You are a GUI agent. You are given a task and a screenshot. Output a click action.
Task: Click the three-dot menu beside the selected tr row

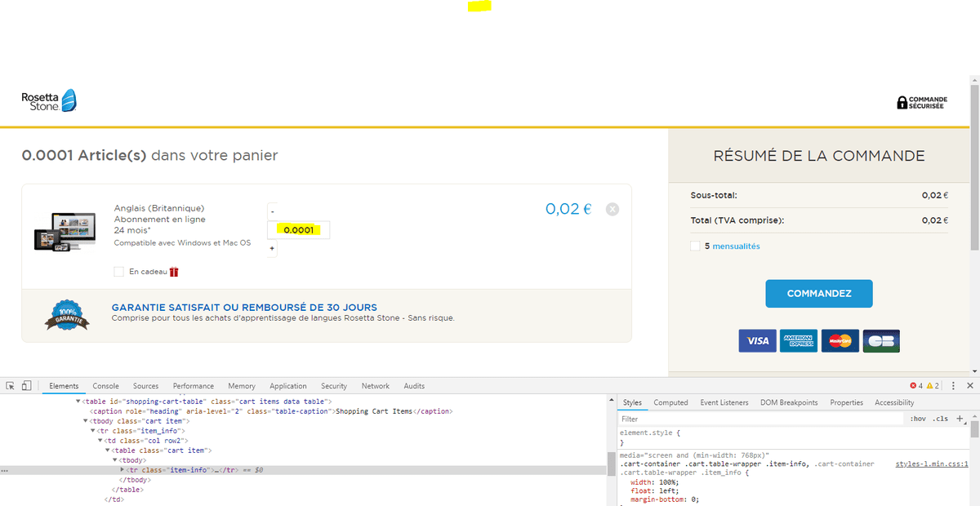tap(5, 471)
